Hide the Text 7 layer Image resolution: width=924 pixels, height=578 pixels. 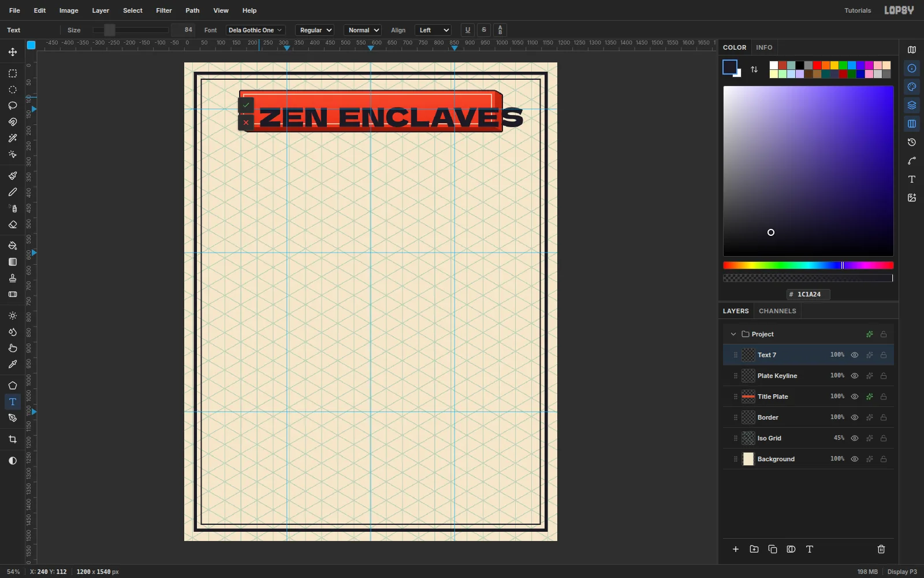[855, 355]
